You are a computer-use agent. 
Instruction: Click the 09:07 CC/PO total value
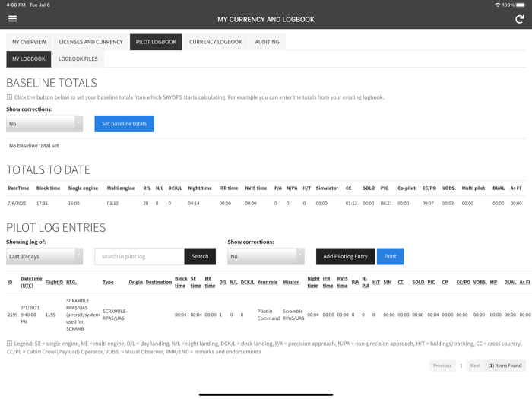coord(428,204)
